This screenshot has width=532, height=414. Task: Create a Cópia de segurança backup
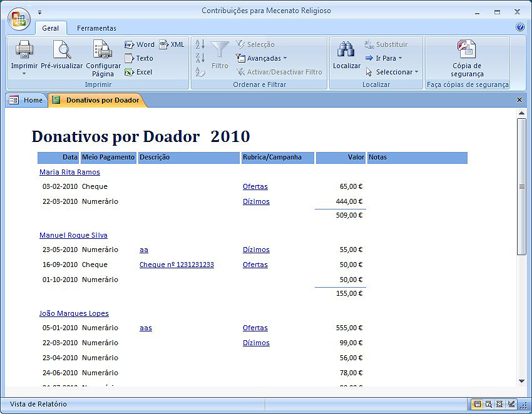(467, 58)
